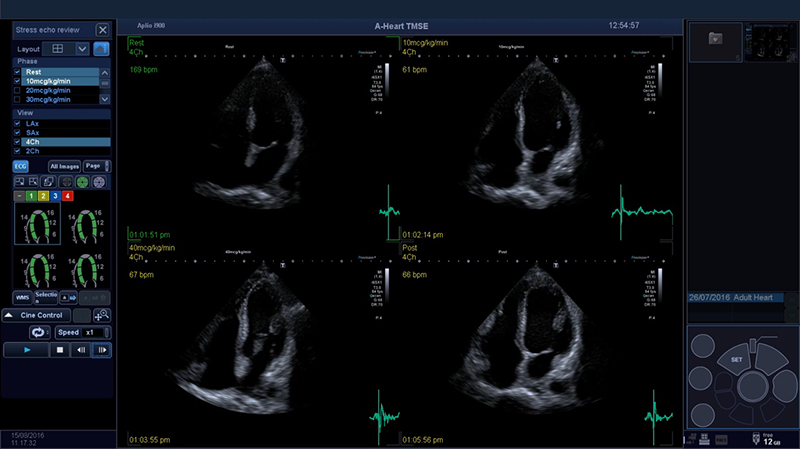Image resolution: width=800 pixels, height=449 pixels.
Task: Toggle the LAx view checkbox
Action: point(18,123)
